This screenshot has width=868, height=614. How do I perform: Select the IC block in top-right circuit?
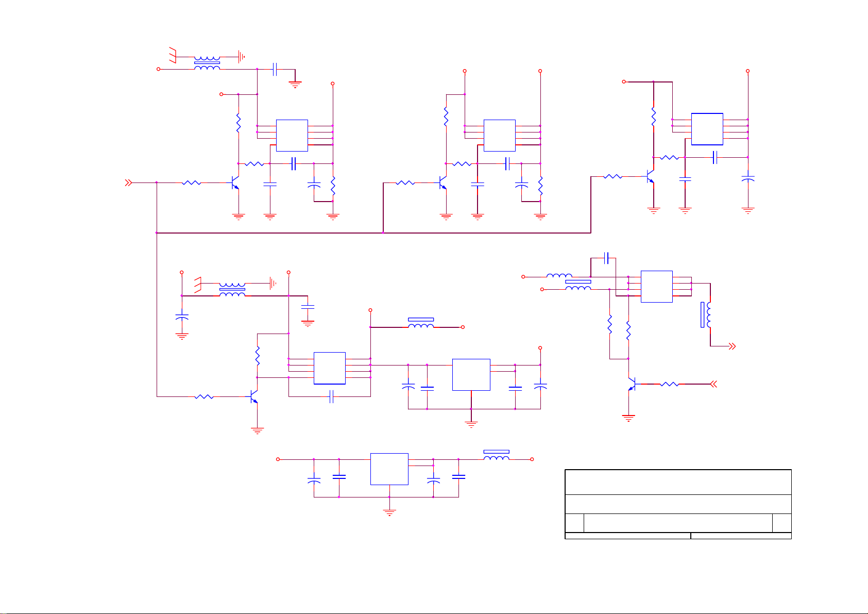707,129
